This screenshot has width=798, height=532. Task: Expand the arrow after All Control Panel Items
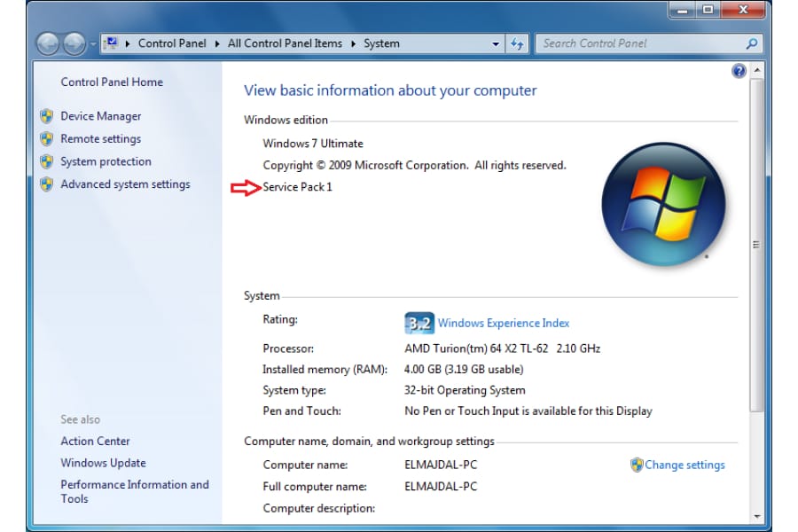coord(353,43)
